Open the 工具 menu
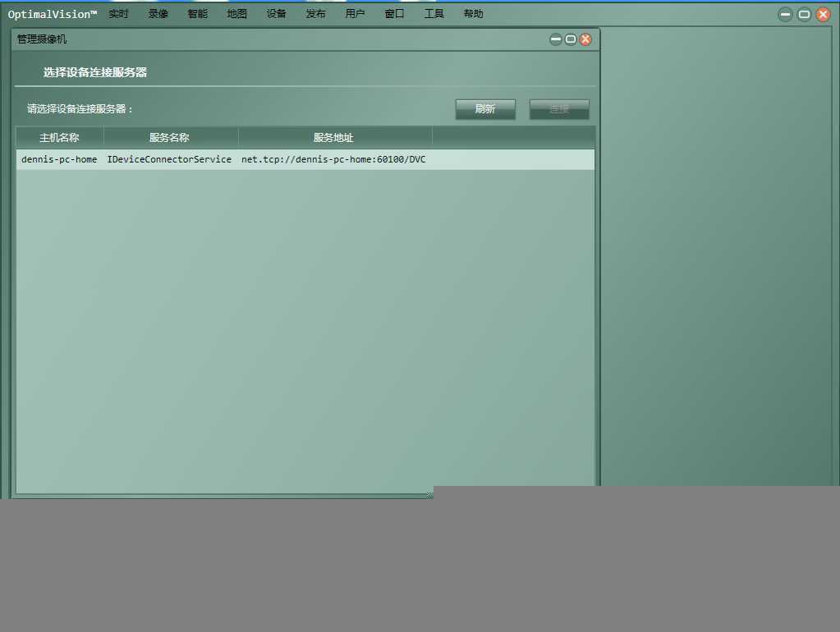This screenshot has height=632, width=840. 434,14
